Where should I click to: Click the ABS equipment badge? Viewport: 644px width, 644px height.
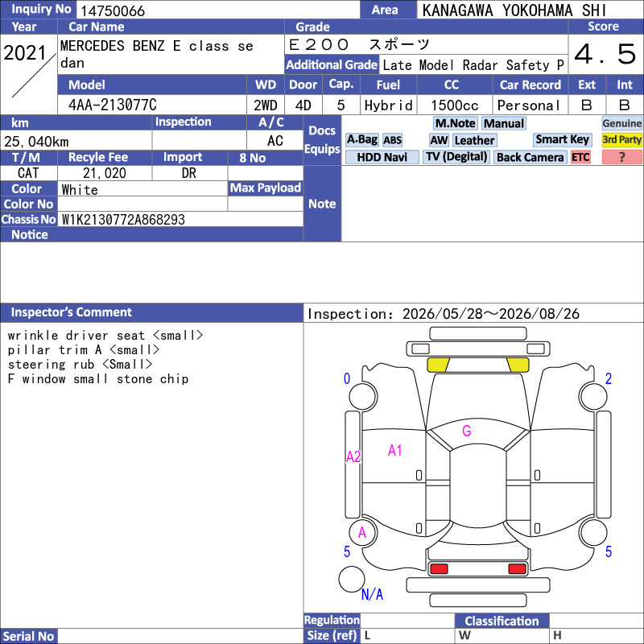(x=392, y=140)
